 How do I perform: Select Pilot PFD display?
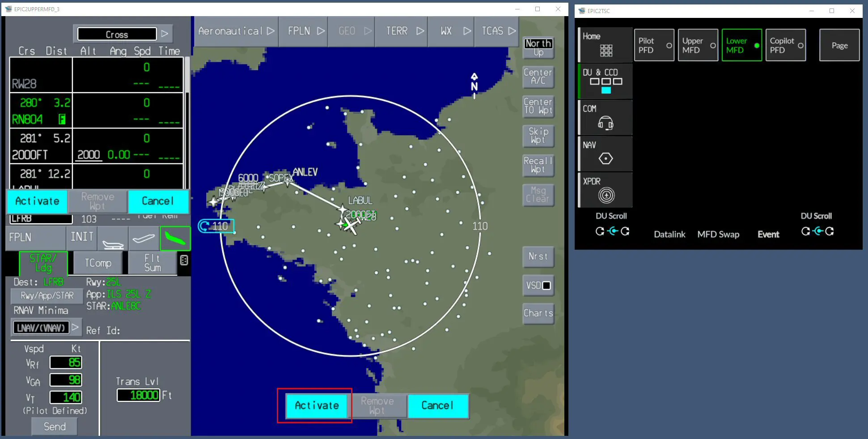click(654, 45)
